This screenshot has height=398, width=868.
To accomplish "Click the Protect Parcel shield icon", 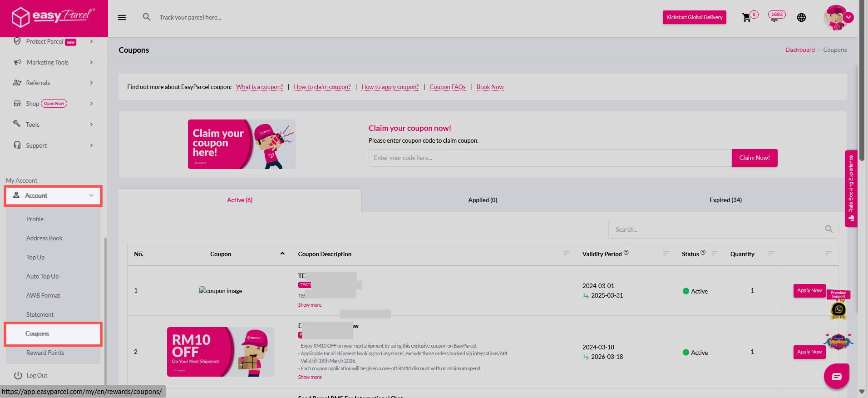I will [17, 41].
